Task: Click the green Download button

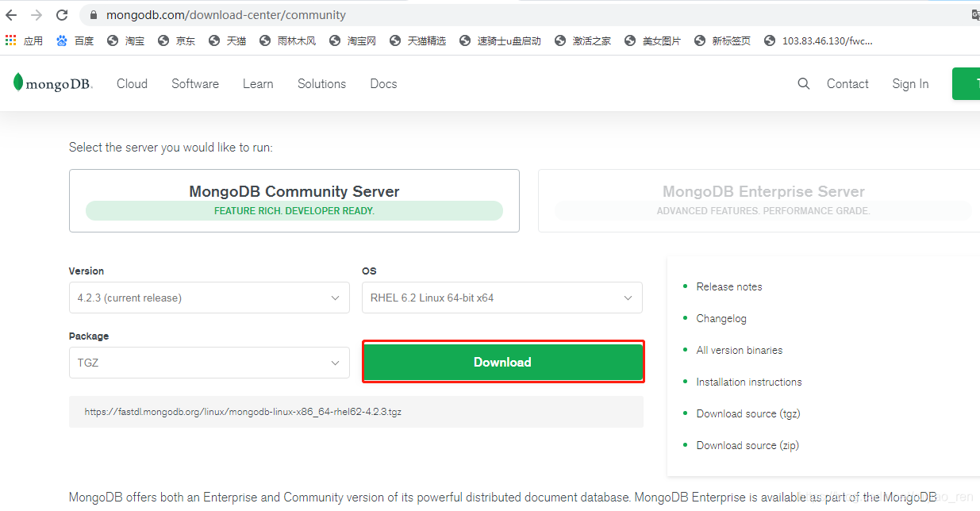Action: click(502, 362)
